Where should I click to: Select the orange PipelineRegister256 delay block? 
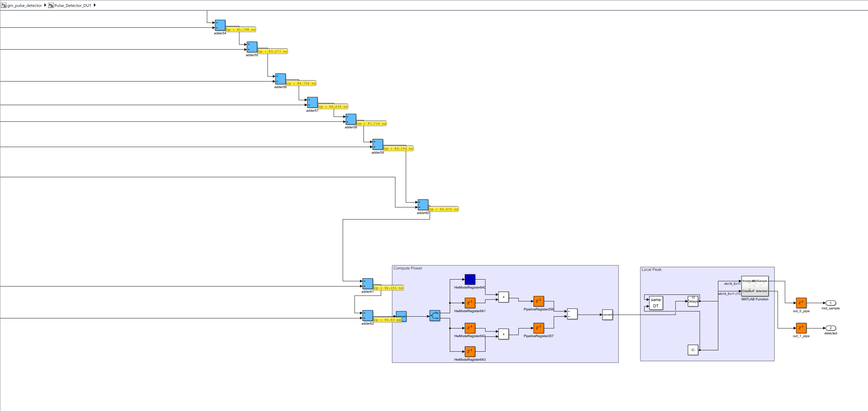coord(538,301)
